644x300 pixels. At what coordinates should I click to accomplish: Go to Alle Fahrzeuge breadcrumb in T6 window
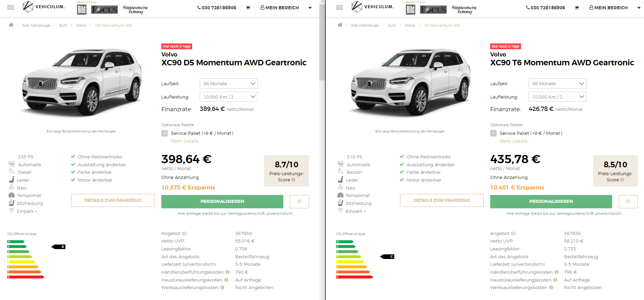pyautogui.click(x=365, y=25)
